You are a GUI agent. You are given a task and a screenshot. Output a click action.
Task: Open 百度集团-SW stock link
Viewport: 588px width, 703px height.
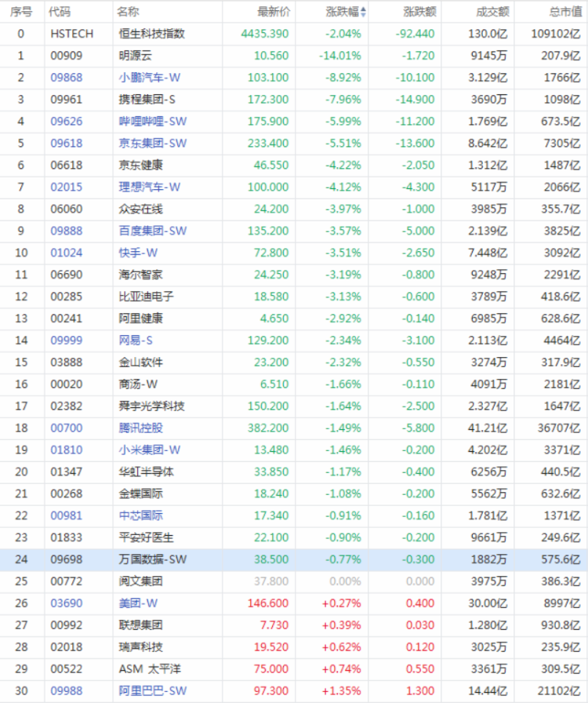(x=152, y=231)
